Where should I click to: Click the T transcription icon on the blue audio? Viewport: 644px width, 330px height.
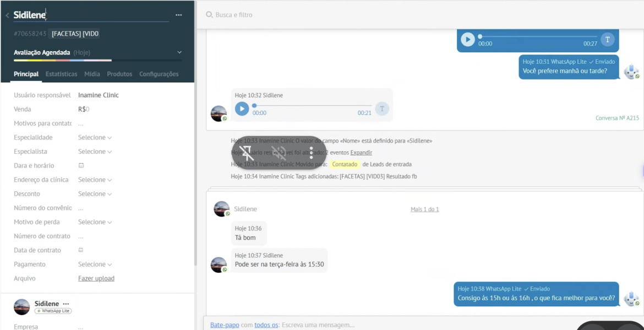pos(607,40)
